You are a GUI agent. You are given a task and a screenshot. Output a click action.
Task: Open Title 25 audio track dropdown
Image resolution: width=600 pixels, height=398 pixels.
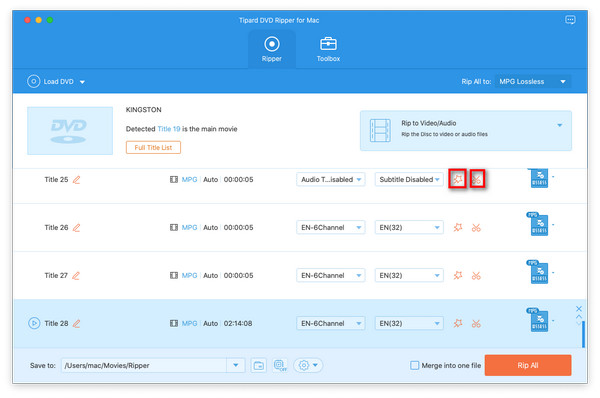[x=331, y=179]
